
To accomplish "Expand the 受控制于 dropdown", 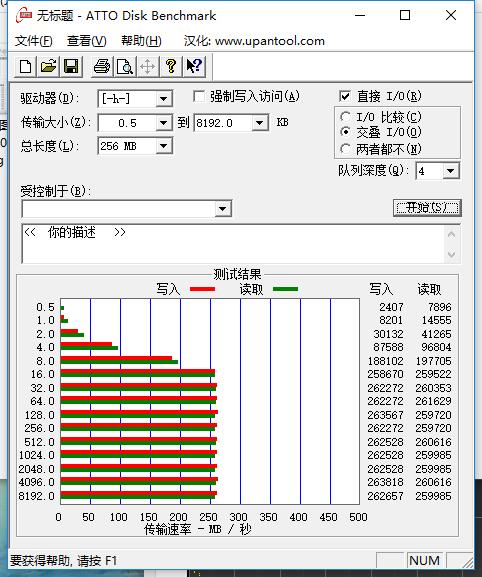I will click(x=223, y=209).
